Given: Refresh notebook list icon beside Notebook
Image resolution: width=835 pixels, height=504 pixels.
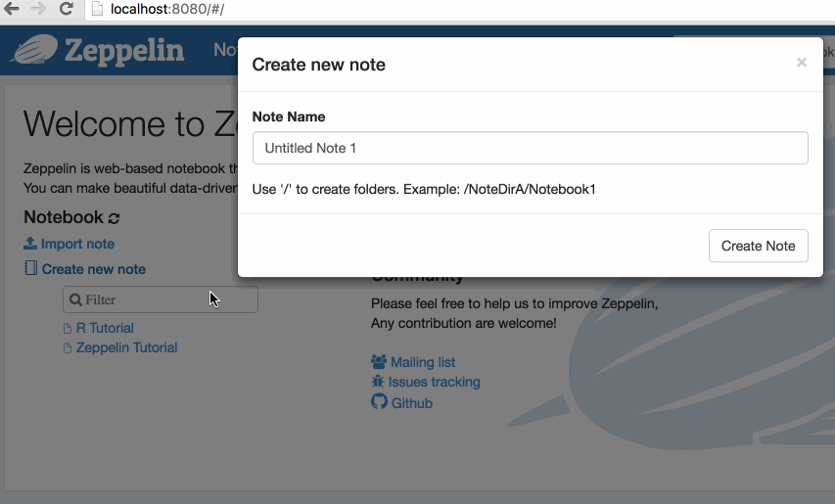Looking at the screenshot, I should tap(114, 217).
